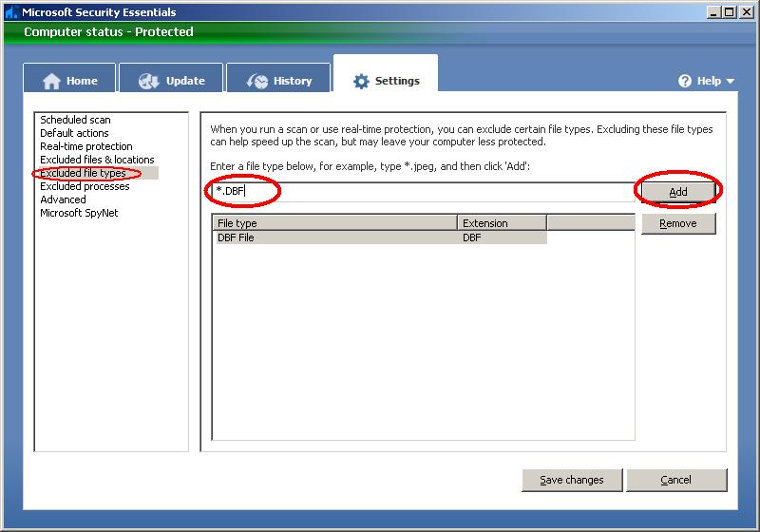Image resolution: width=760 pixels, height=532 pixels.
Task: Select Real-time protection option
Action: [x=85, y=146]
